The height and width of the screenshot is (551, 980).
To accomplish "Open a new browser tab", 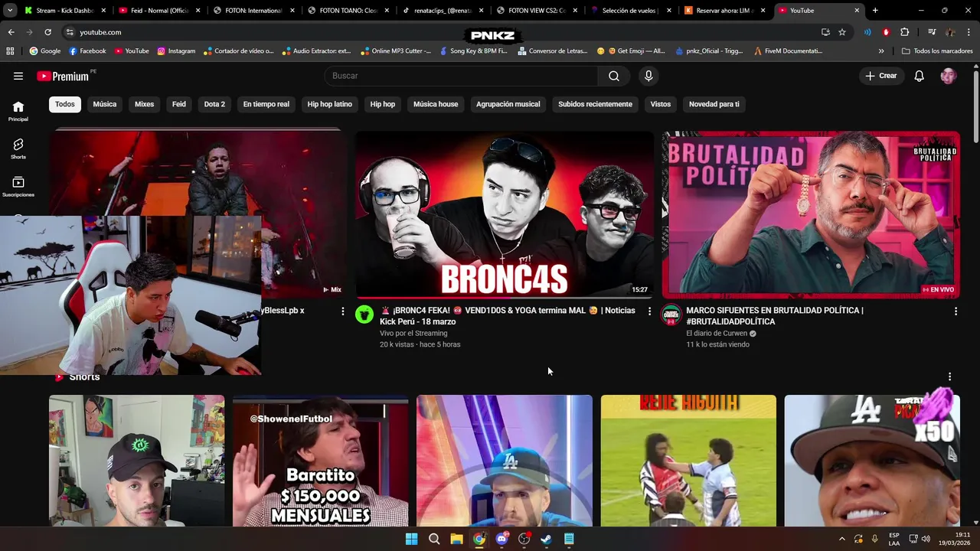I will [x=875, y=11].
